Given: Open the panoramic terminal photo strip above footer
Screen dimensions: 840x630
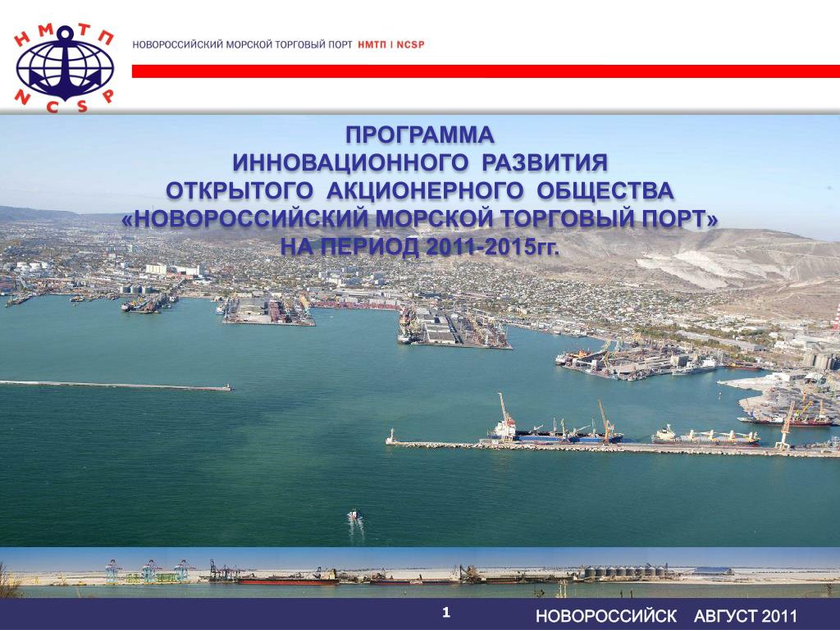Looking at the screenshot, I should (x=420, y=572).
